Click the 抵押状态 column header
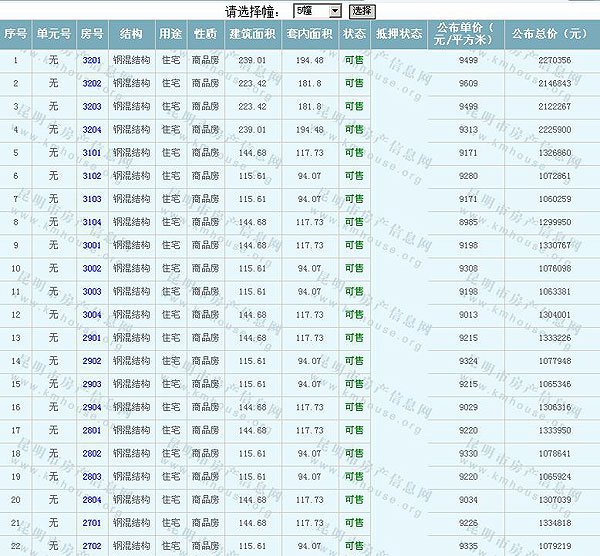The image size is (600, 556). click(x=399, y=33)
